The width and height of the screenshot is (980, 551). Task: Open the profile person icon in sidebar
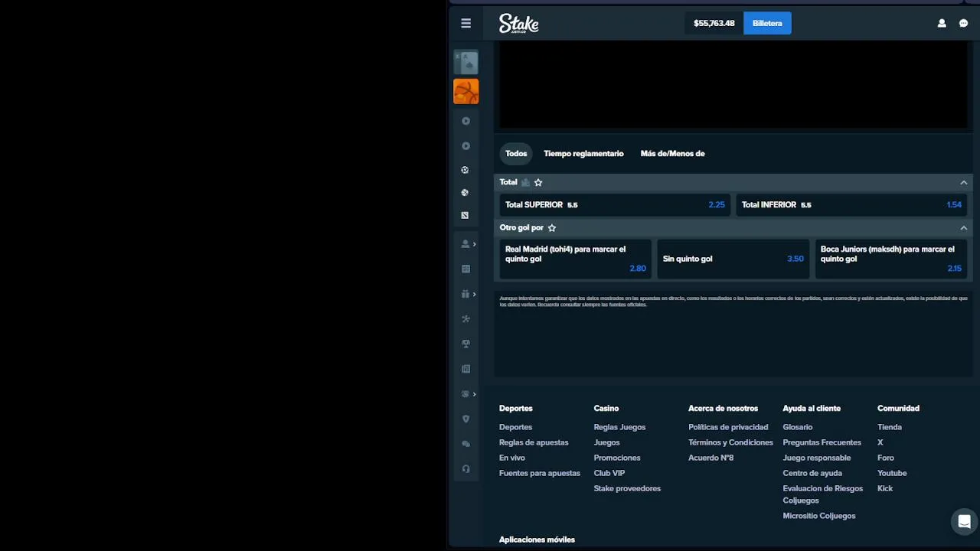pyautogui.click(x=465, y=244)
